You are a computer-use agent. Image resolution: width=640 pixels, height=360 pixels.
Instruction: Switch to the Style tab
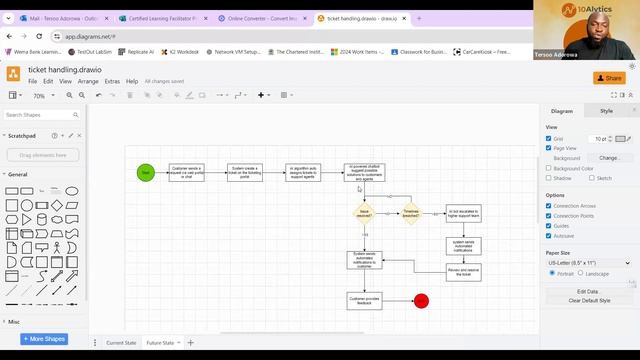[607, 111]
